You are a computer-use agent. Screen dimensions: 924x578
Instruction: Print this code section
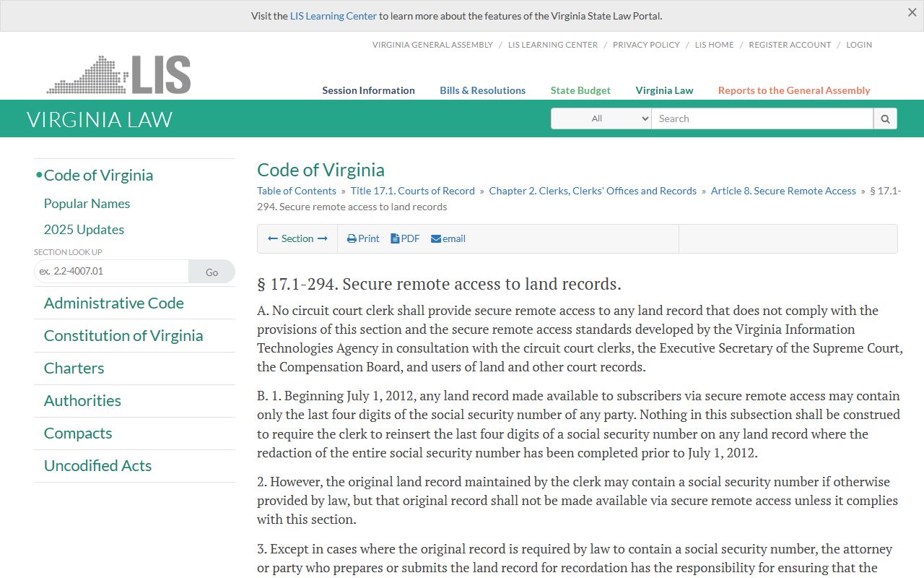(363, 238)
